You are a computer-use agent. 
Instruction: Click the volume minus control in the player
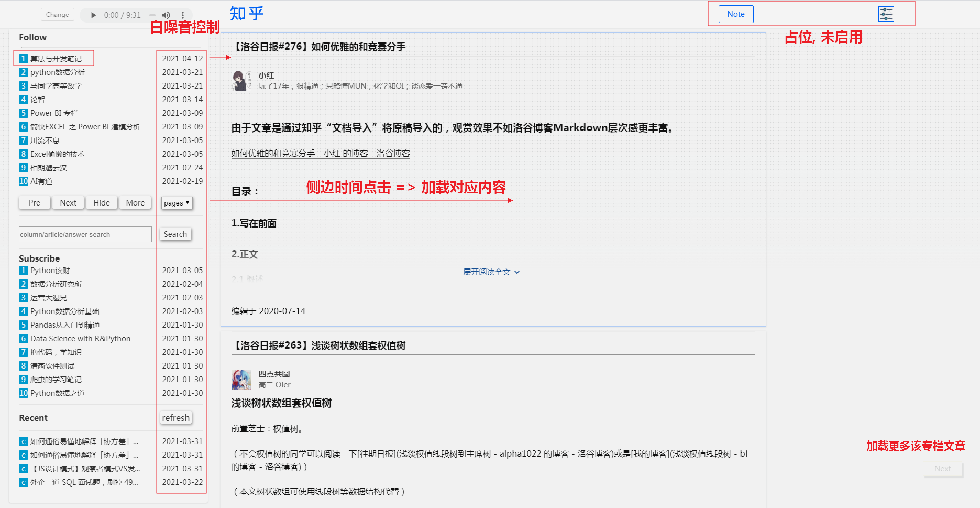click(152, 14)
